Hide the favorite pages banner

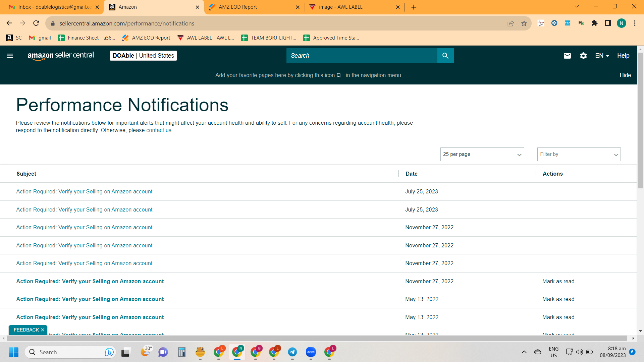tap(625, 75)
